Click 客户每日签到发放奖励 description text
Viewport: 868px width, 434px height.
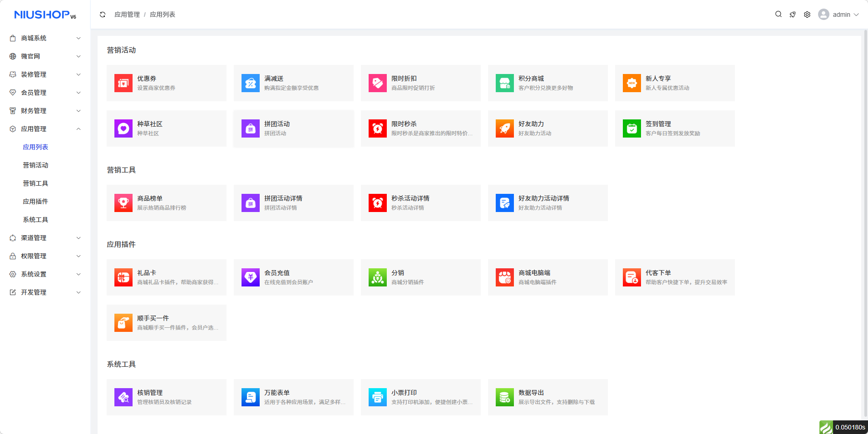(673, 133)
